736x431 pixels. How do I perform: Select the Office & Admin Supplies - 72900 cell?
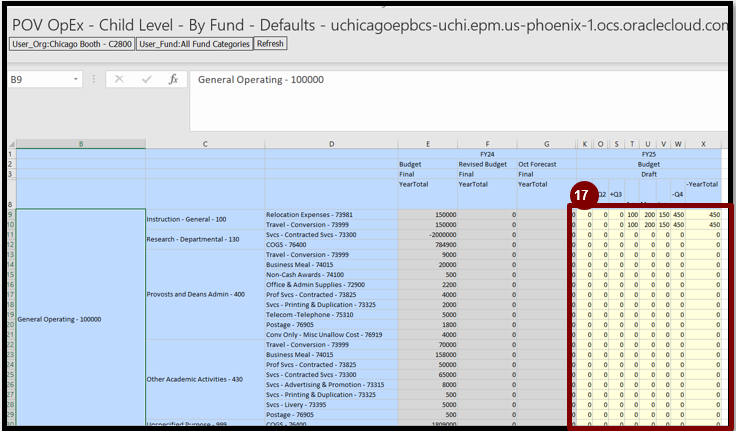tap(331, 285)
